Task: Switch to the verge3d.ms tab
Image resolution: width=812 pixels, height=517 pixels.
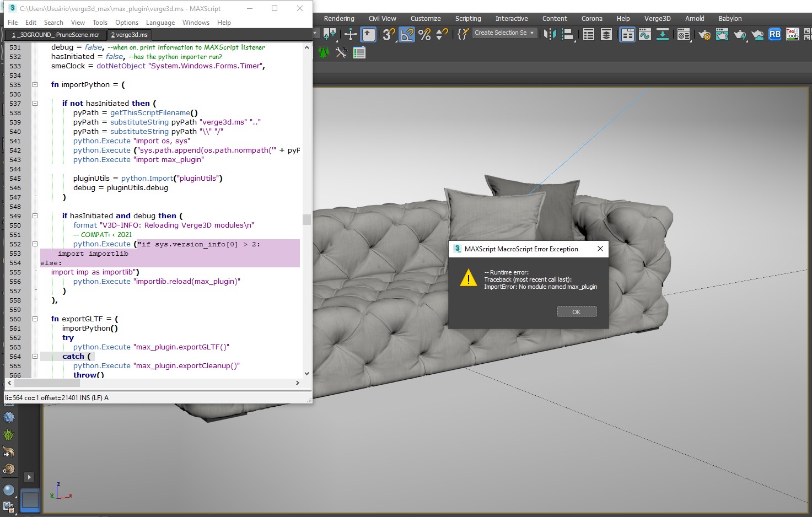Action: (x=130, y=35)
